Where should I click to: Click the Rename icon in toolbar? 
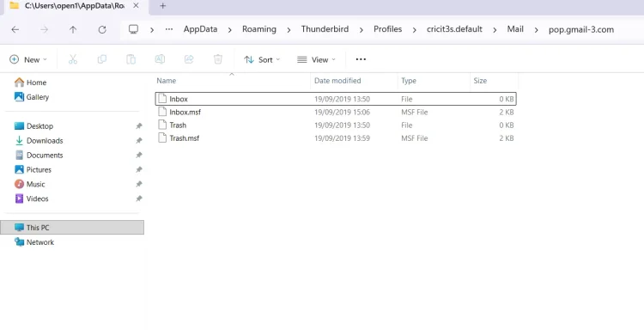[160, 59]
